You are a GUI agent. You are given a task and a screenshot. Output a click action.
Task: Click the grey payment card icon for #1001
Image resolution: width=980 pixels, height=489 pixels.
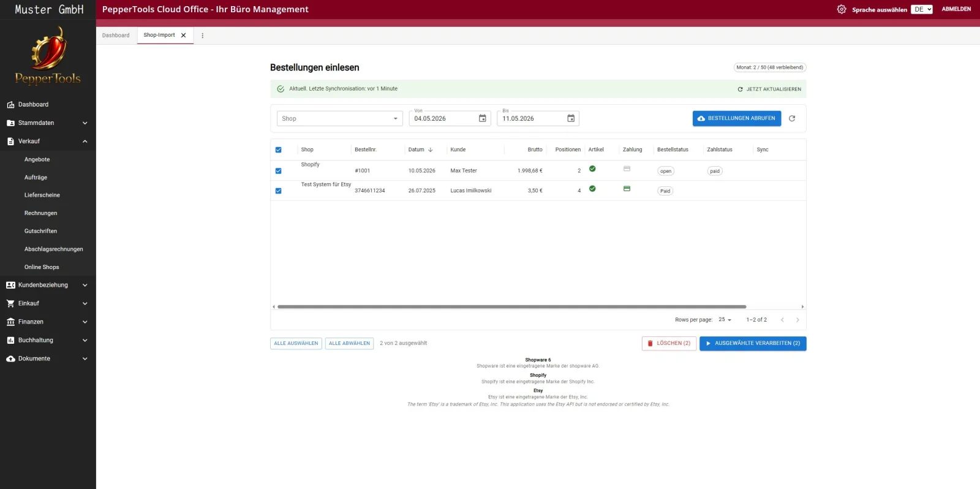[x=627, y=169]
